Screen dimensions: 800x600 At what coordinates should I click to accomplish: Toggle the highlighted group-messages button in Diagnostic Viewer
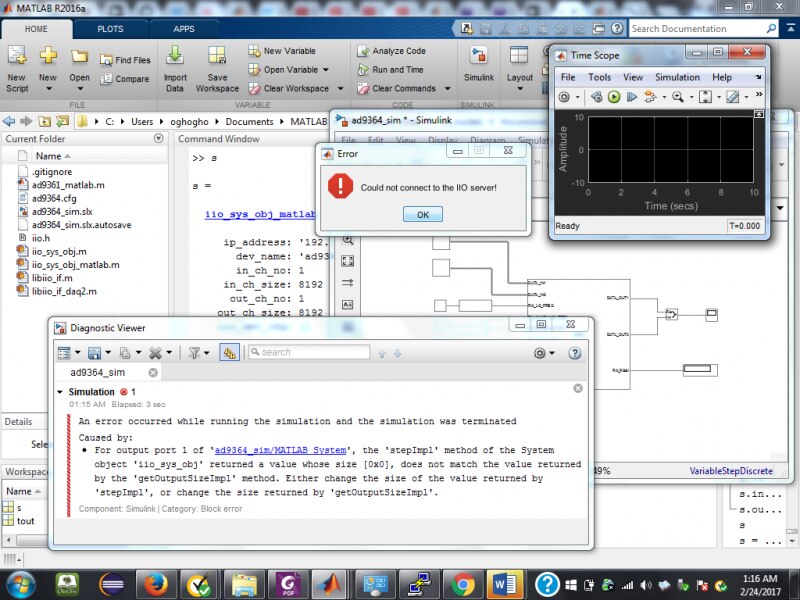[229, 352]
